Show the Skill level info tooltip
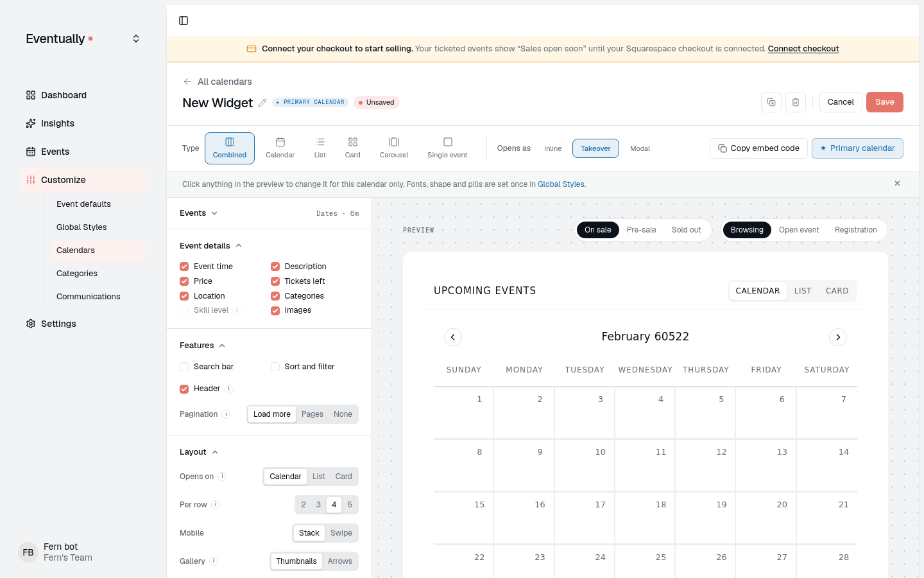 pos(237,310)
